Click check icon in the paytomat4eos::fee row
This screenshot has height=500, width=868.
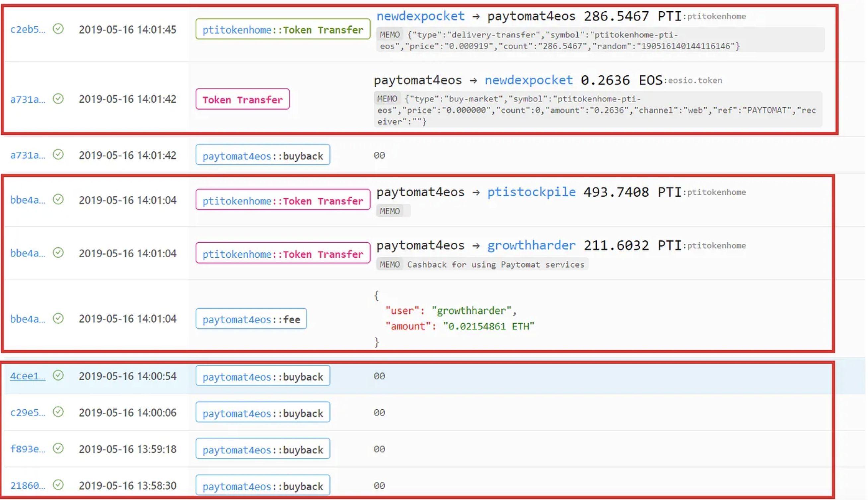pos(58,318)
